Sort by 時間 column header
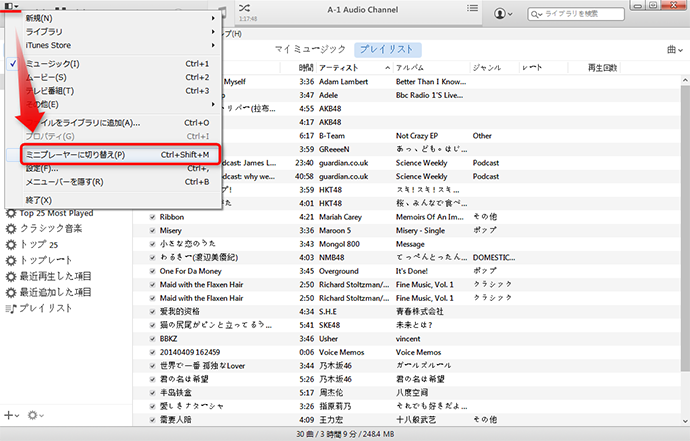 (x=306, y=68)
